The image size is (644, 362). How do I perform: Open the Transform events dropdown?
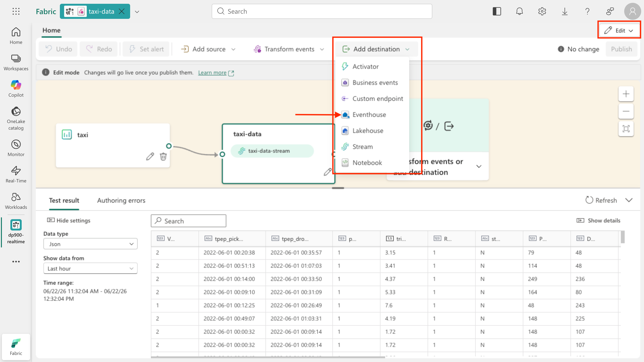click(289, 49)
